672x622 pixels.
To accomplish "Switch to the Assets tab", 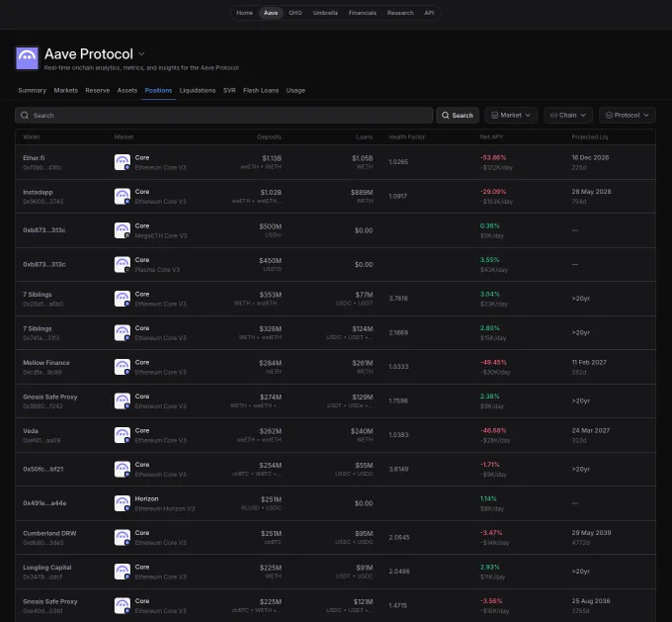I will click(x=127, y=91).
